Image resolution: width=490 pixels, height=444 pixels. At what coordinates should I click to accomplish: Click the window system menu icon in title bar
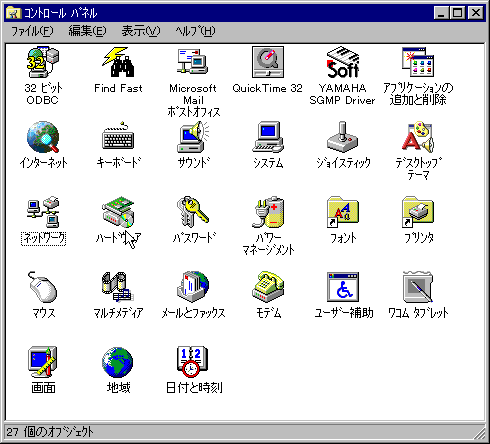click(14, 13)
